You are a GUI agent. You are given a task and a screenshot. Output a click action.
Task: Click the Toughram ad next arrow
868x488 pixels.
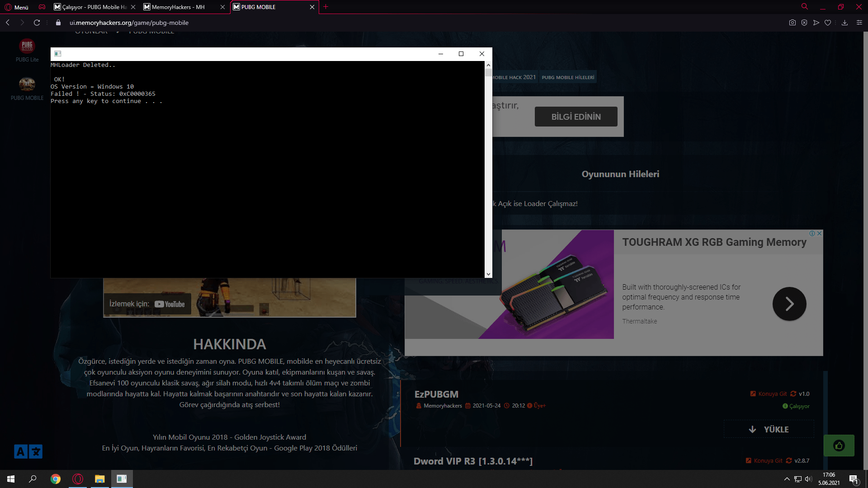point(789,304)
